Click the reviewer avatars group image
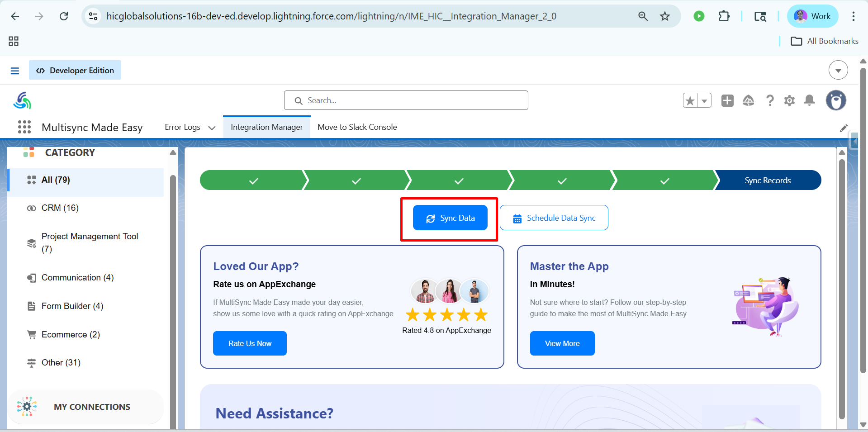Image resolution: width=868 pixels, height=432 pixels. [x=450, y=291]
